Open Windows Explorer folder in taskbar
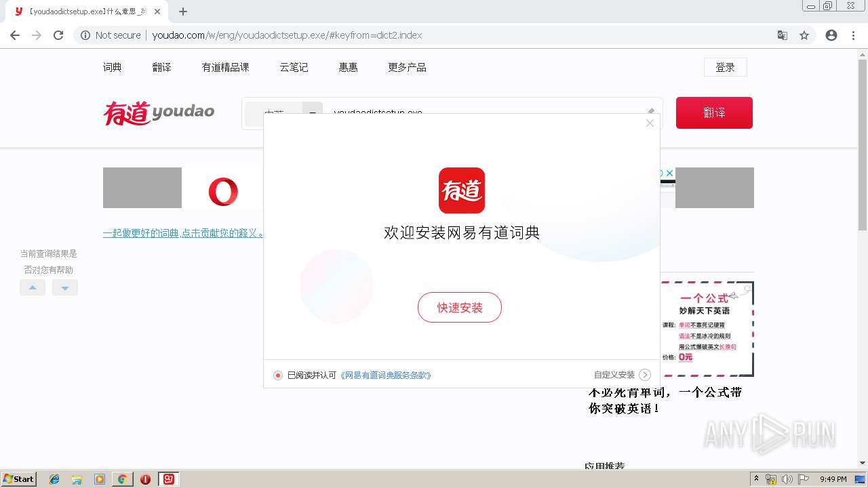868x488 pixels. pos(77,479)
